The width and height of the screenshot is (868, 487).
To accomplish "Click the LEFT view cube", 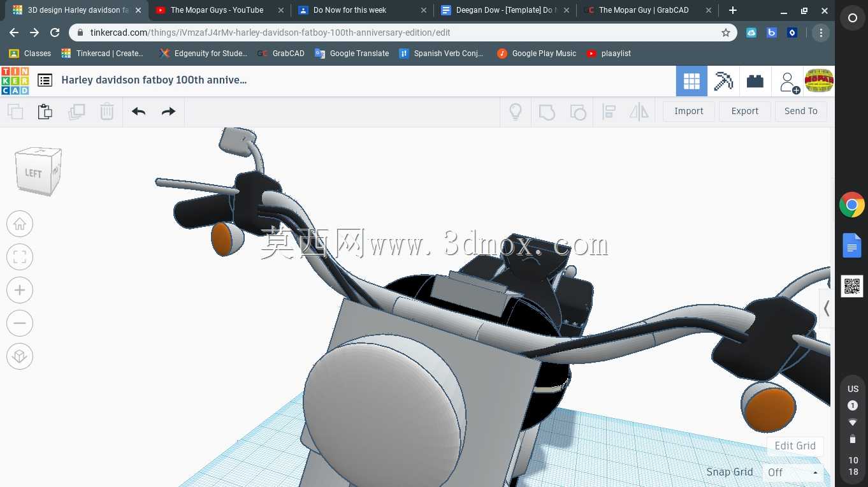I will (x=38, y=171).
